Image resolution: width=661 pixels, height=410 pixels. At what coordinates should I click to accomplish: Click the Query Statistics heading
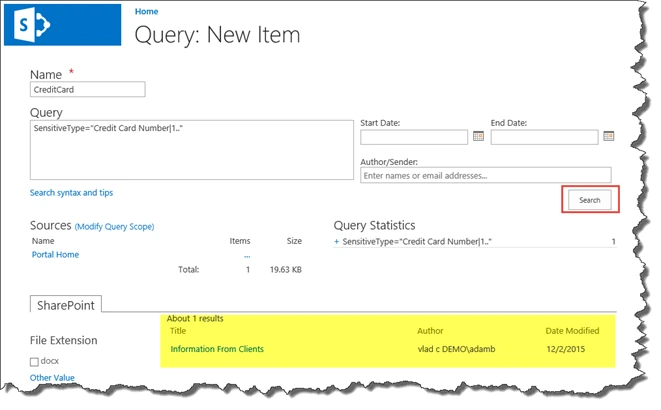click(x=374, y=225)
